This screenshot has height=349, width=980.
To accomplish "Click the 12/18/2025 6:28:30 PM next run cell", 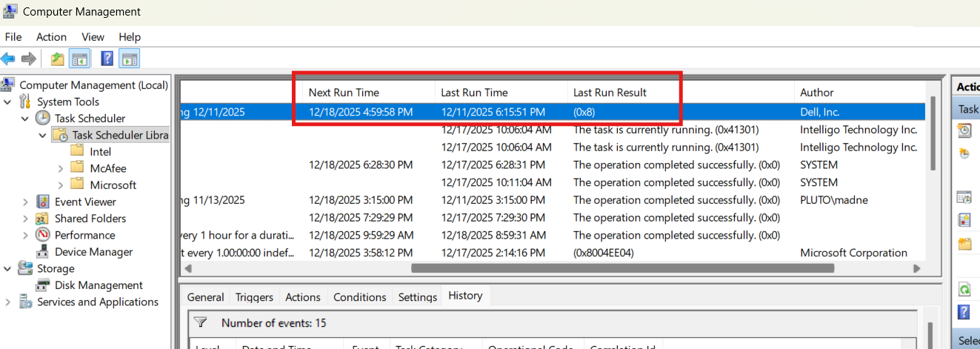I will [361, 164].
